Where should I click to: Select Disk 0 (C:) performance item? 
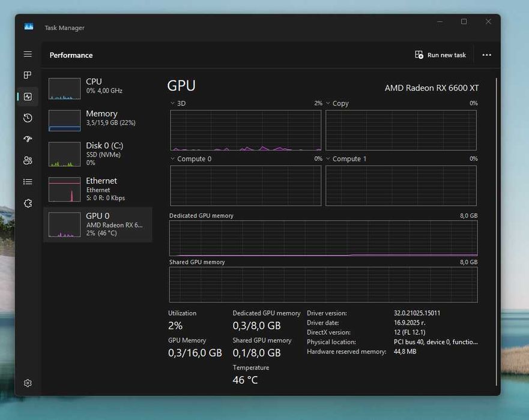(x=98, y=154)
